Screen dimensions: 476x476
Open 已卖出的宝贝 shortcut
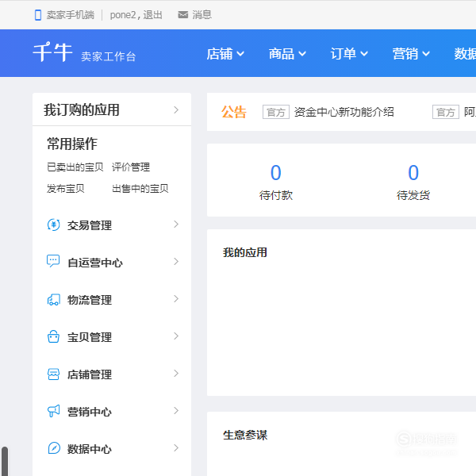click(x=75, y=167)
